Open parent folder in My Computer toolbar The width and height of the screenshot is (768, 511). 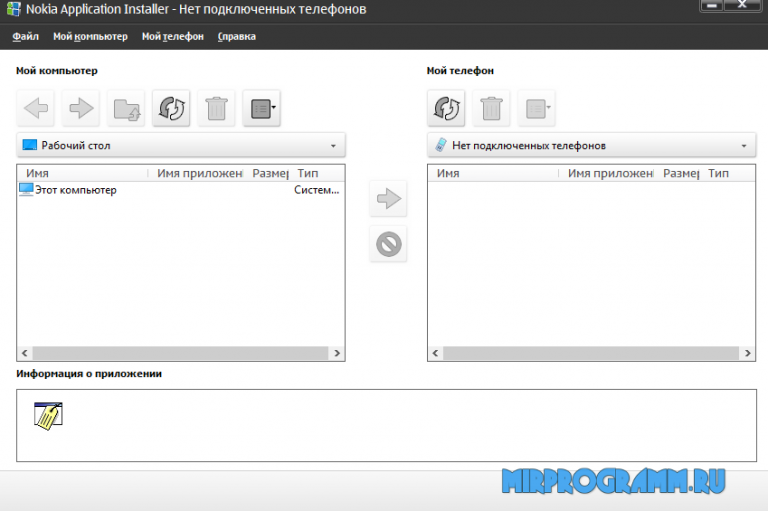[x=126, y=108]
